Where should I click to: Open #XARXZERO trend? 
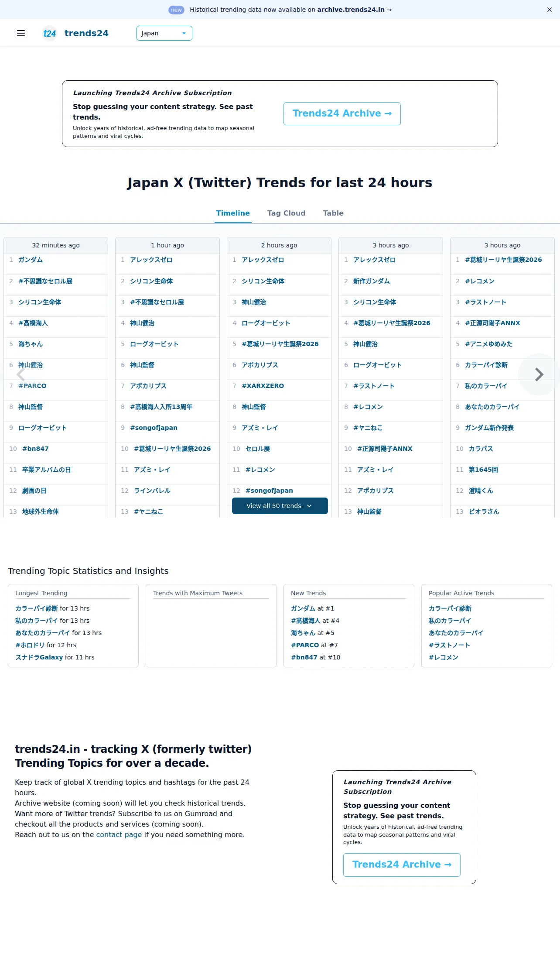click(263, 386)
